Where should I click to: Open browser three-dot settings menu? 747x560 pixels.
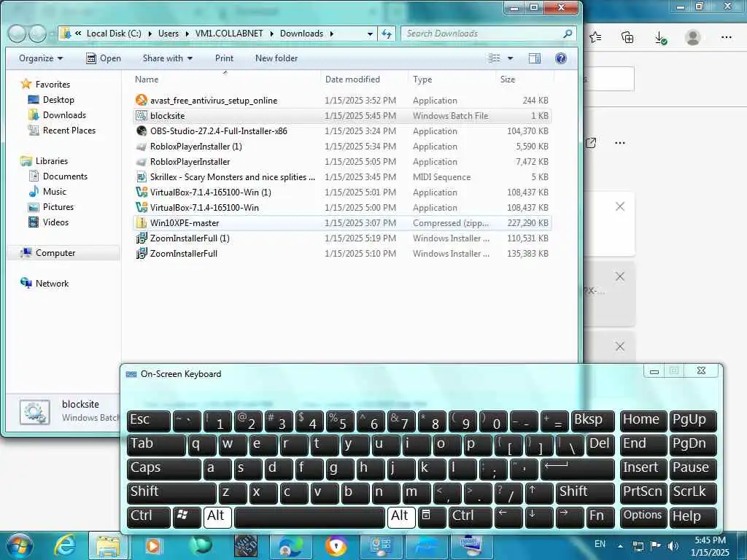pos(726,37)
